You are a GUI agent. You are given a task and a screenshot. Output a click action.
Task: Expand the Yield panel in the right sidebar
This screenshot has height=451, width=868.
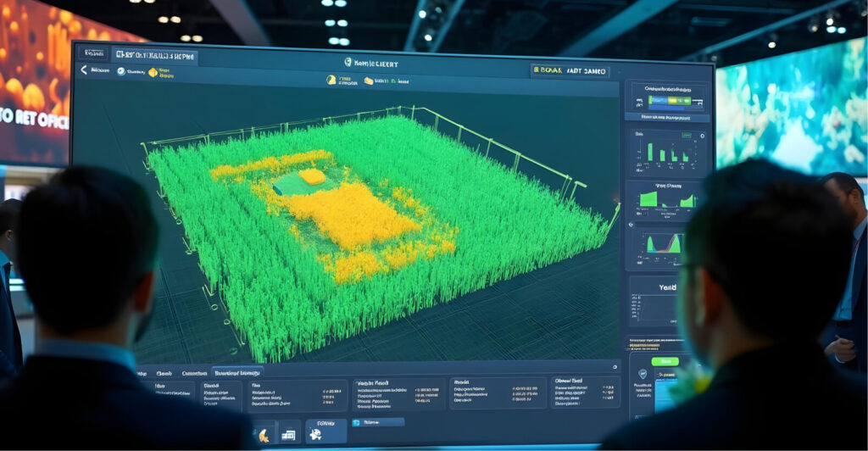(x=665, y=287)
